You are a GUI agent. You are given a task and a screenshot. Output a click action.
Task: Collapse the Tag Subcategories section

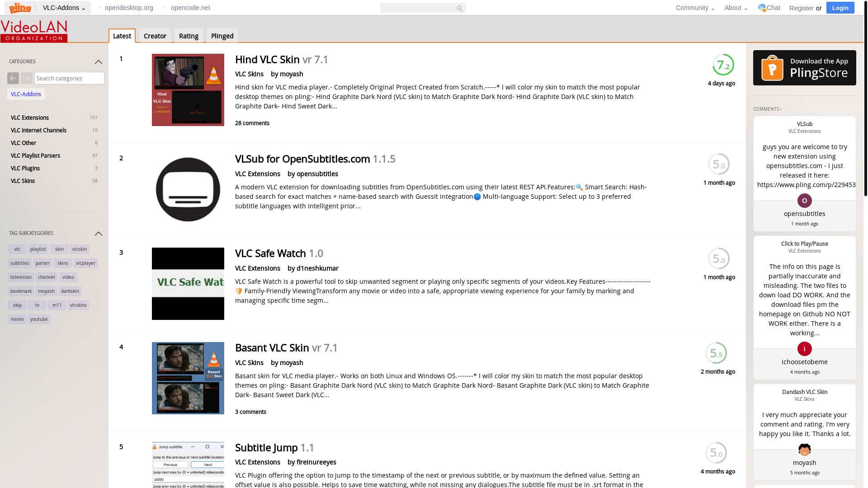(x=99, y=234)
